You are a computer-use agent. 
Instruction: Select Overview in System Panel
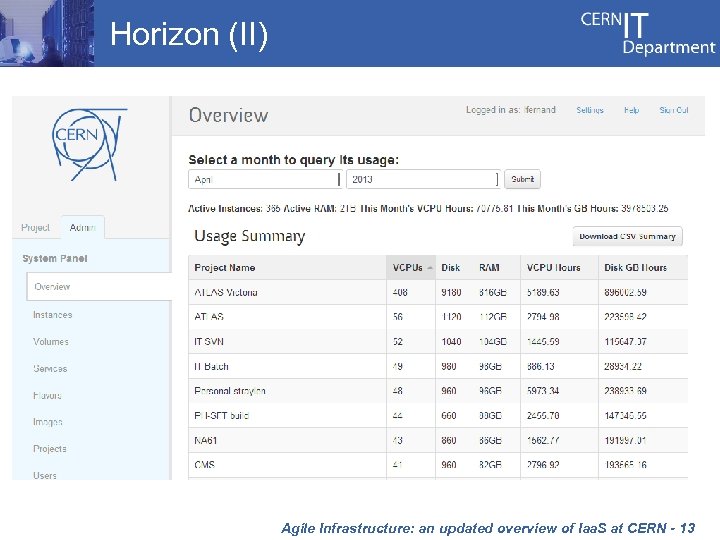pos(99,287)
